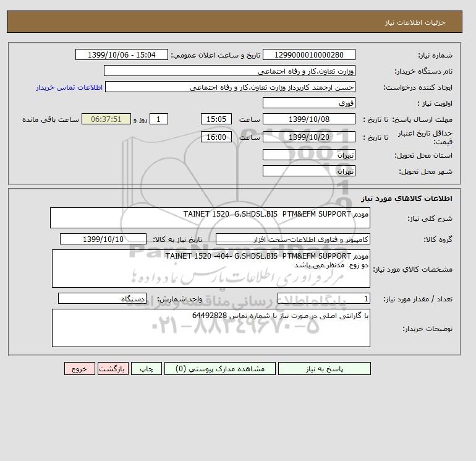
Task: Click the پاسخ به نیاز button
Action: click(x=324, y=369)
